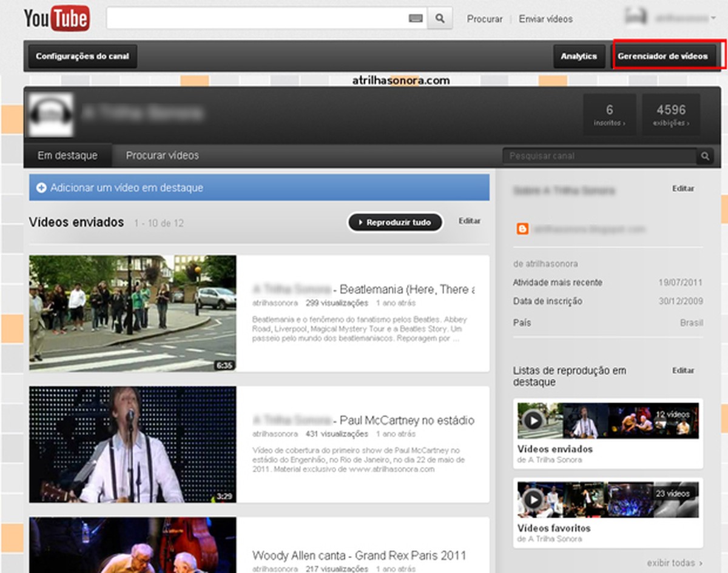Click the 1 - 10 de 12 counter
This screenshot has width=728, height=573.
pos(159,223)
